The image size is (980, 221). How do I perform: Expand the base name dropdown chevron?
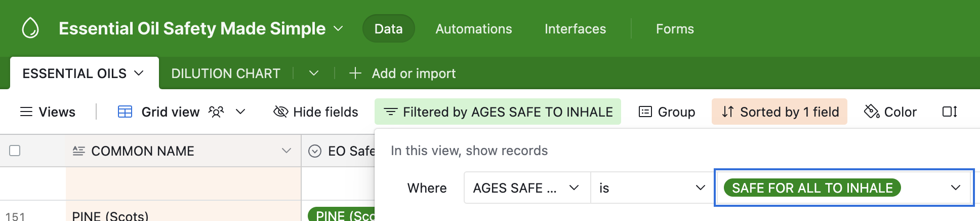pyautogui.click(x=338, y=29)
